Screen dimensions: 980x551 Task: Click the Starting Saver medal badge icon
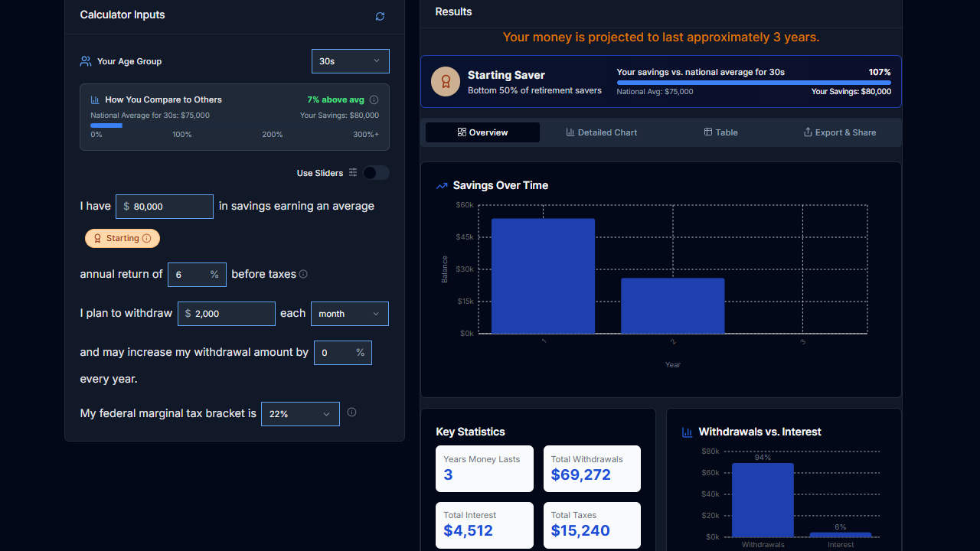(445, 82)
